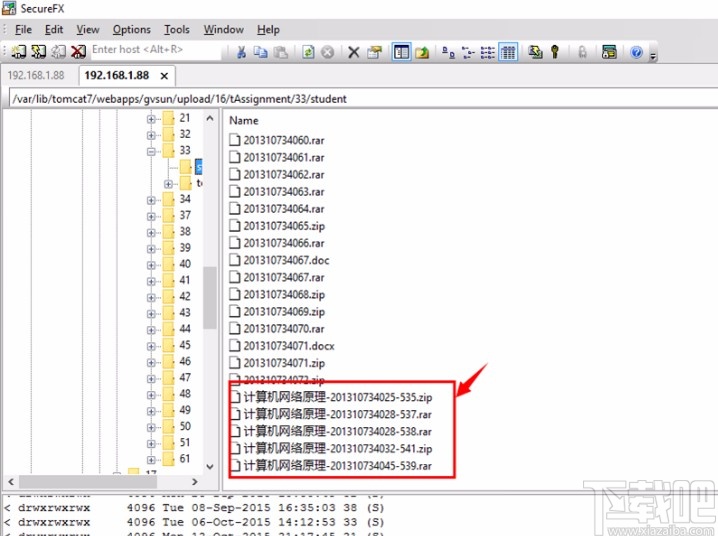Image resolution: width=718 pixels, height=536 pixels.
Task: Switch to Large Icons view
Action: (x=448, y=52)
